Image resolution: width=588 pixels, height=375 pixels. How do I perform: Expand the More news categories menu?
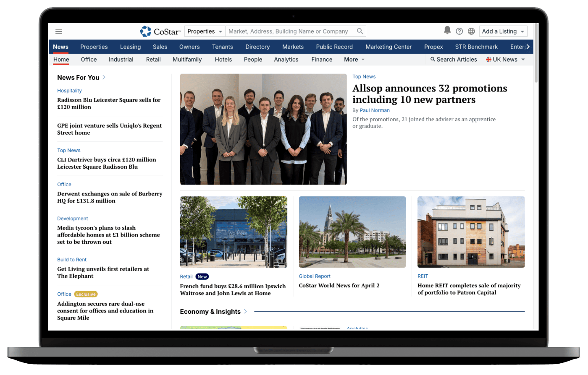[354, 60]
